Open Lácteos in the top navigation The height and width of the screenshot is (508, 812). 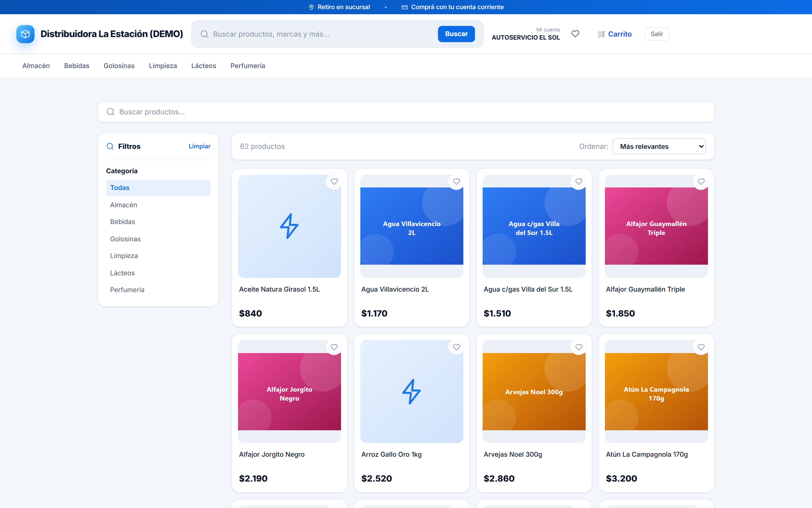[x=204, y=66]
